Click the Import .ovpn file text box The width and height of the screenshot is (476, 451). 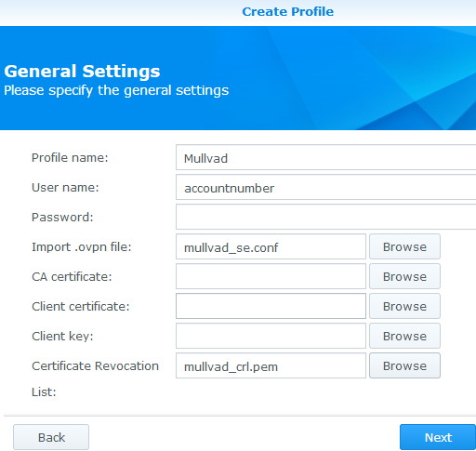point(271,246)
